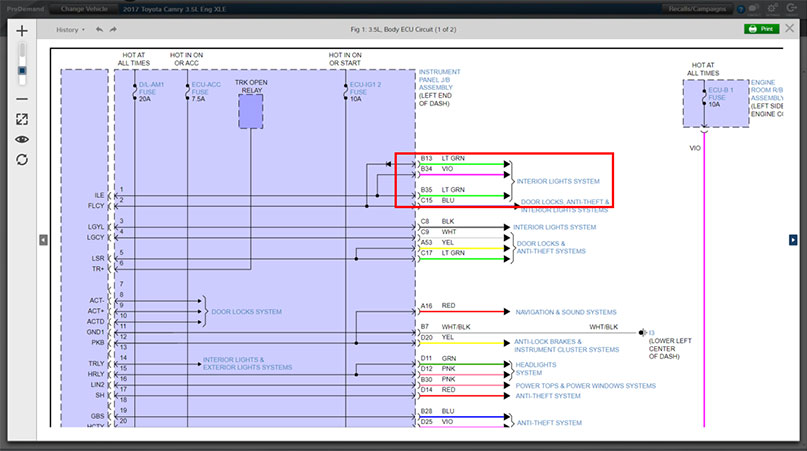The height and width of the screenshot is (451, 807).
Task: Click the TRK Open Relay component
Action: (x=250, y=111)
